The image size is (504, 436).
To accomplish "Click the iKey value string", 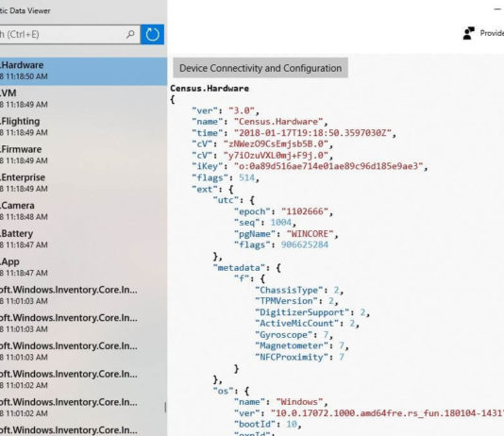I will tap(328, 166).
